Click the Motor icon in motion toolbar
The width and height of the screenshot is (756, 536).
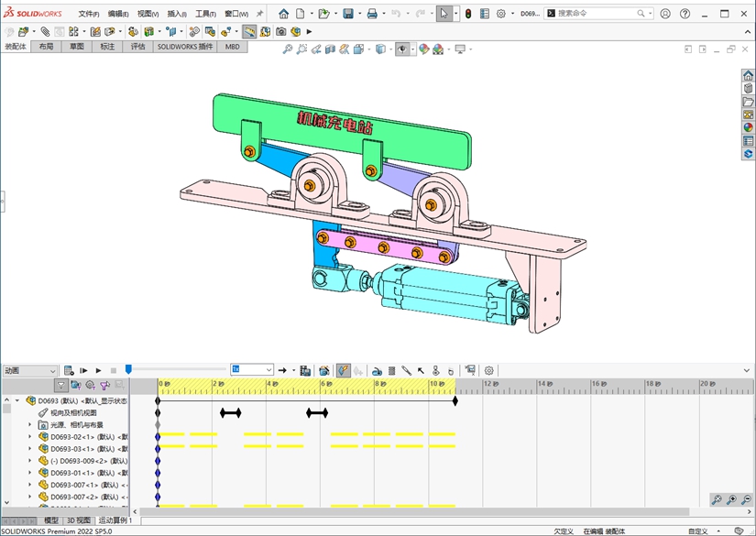377,371
